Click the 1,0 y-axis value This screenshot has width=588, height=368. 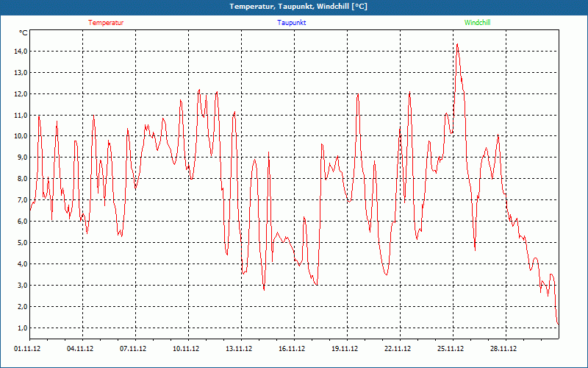click(22, 328)
